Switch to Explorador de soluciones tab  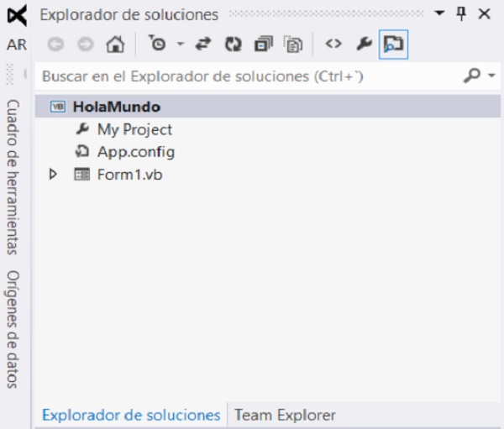pos(131,415)
